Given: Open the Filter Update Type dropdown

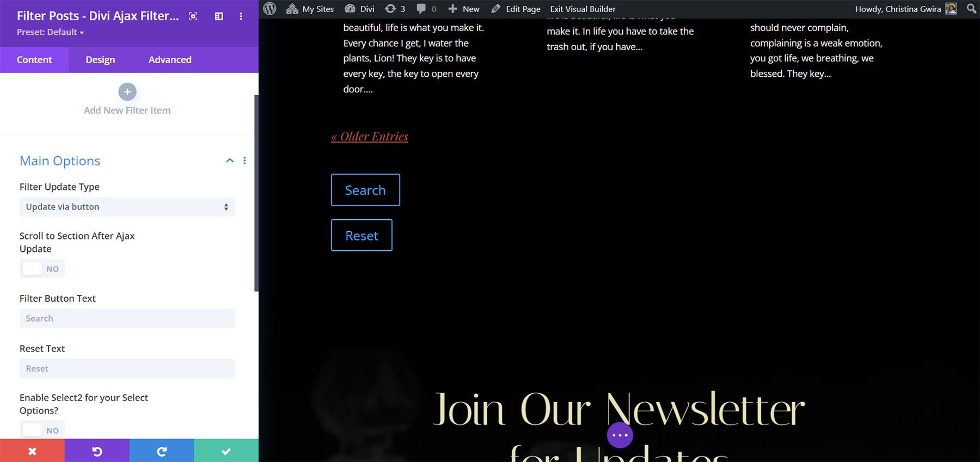Looking at the screenshot, I should [x=127, y=207].
